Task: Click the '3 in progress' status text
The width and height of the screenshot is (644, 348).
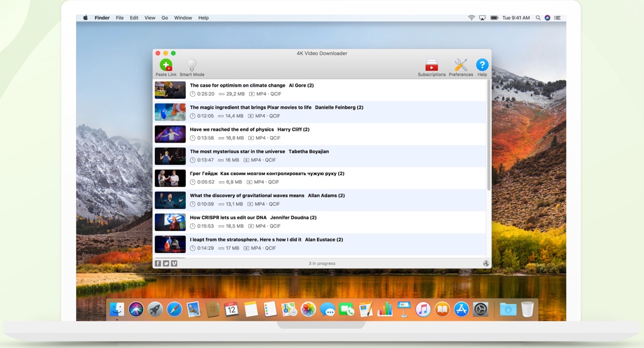Action: (x=322, y=263)
